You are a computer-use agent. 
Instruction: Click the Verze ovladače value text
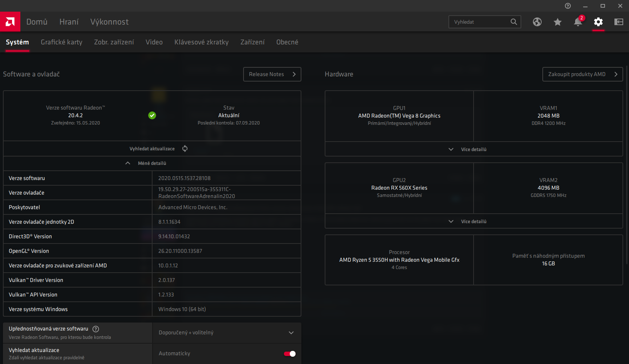click(x=197, y=193)
